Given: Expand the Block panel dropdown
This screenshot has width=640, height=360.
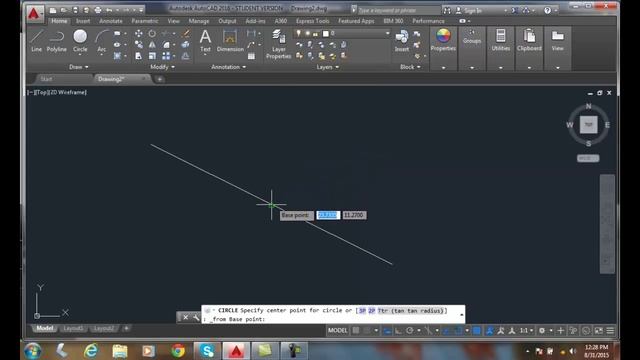Looking at the screenshot, I should (410, 67).
